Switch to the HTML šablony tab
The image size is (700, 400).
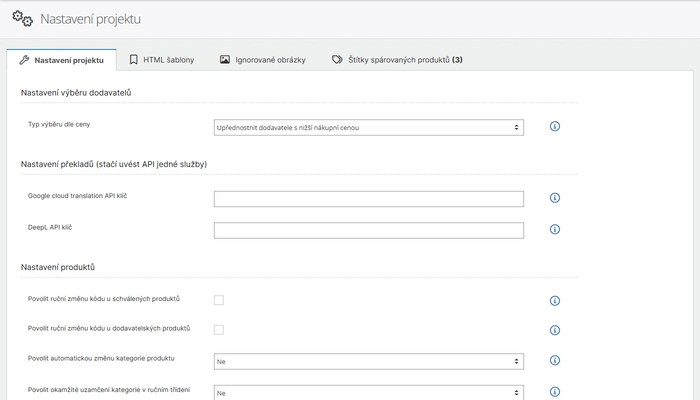pos(162,60)
